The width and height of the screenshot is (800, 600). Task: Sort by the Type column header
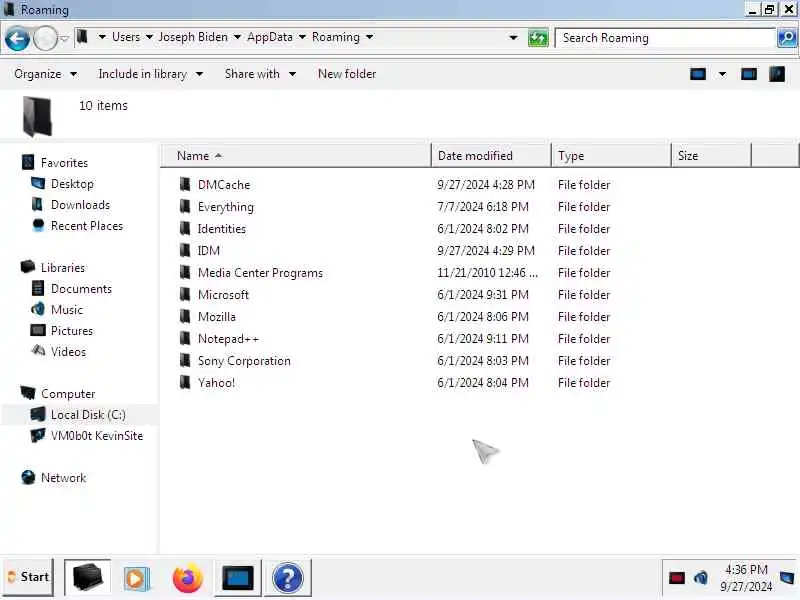[611, 156]
